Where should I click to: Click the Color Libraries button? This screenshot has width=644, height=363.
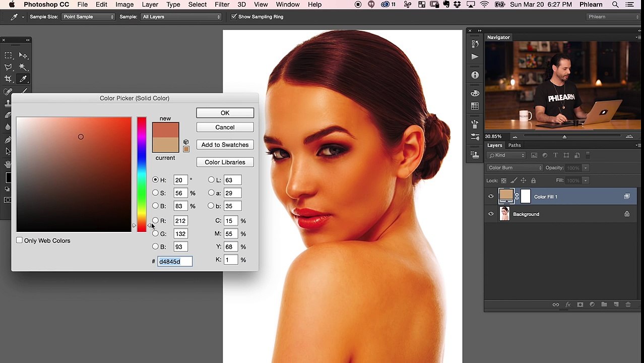point(225,162)
